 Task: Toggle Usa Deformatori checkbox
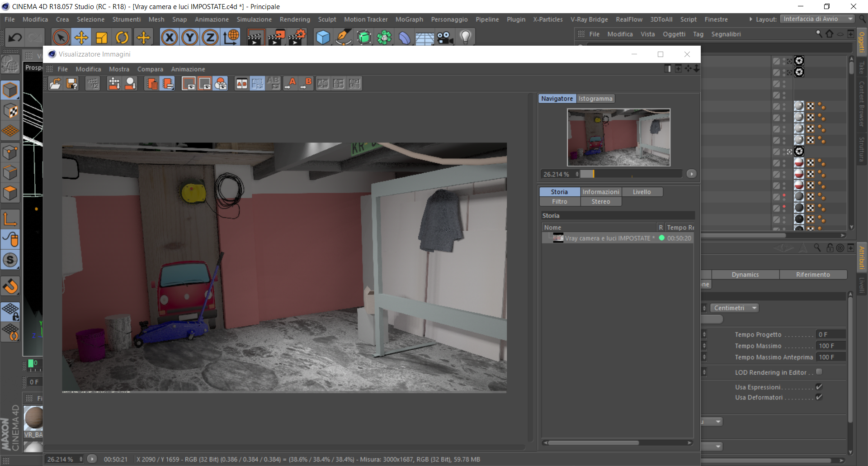pyautogui.click(x=819, y=397)
